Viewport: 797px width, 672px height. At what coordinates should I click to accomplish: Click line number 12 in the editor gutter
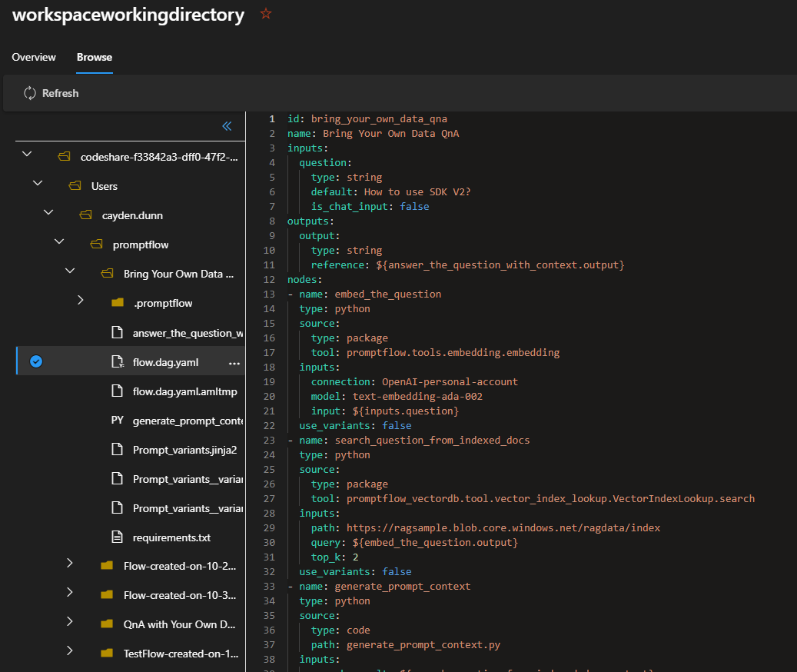269,280
